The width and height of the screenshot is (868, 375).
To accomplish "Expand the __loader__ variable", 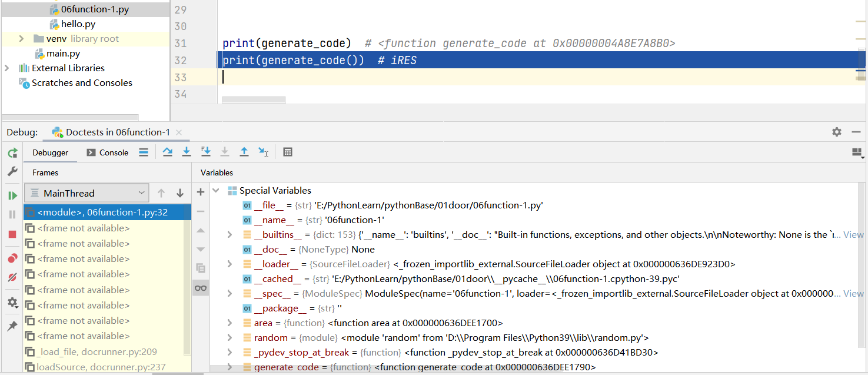I will 230,264.
